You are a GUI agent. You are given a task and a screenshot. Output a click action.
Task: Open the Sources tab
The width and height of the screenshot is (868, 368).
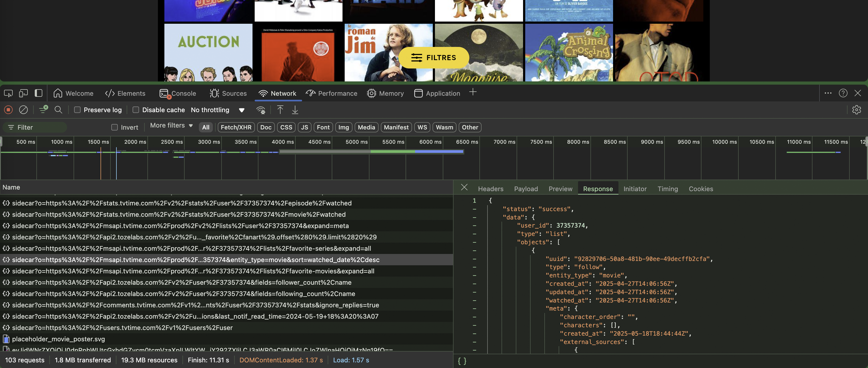228,93
